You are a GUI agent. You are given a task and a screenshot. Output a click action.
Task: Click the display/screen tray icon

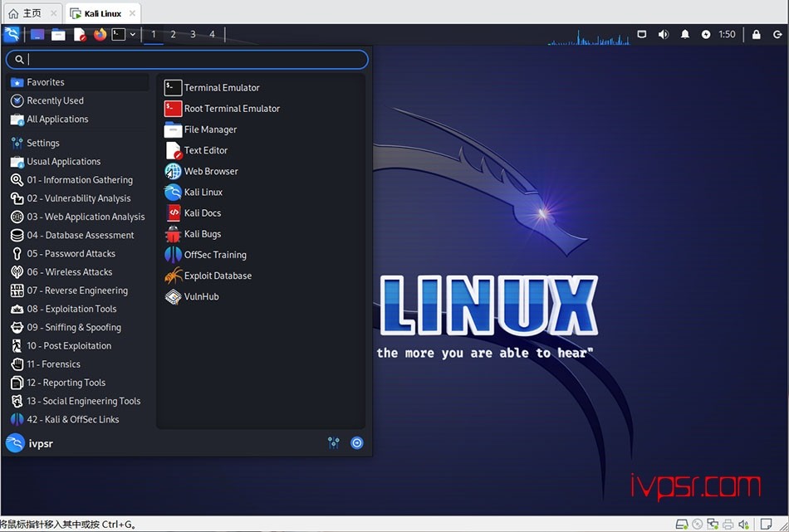(x=641, y=34)
